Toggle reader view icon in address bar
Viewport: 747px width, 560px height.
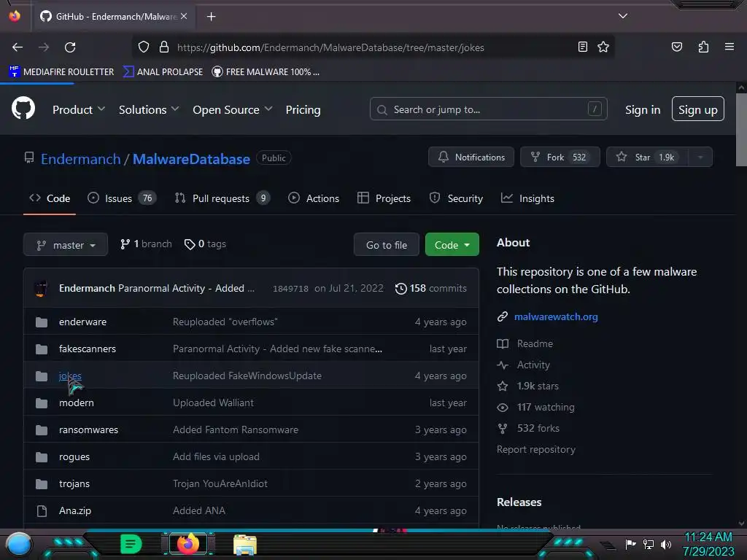click(582, 47)
